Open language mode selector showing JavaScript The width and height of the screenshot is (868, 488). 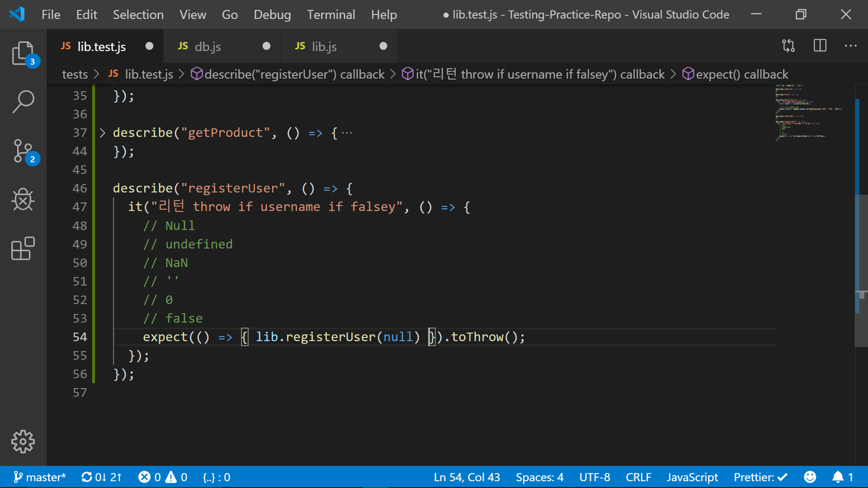[x=693, y=477]
